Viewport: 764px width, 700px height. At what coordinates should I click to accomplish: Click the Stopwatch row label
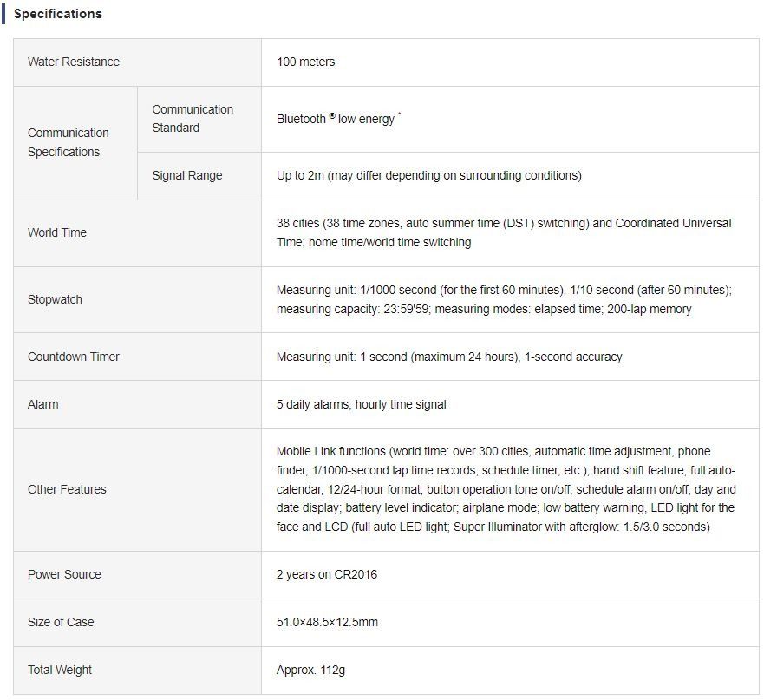click(55, 299)
